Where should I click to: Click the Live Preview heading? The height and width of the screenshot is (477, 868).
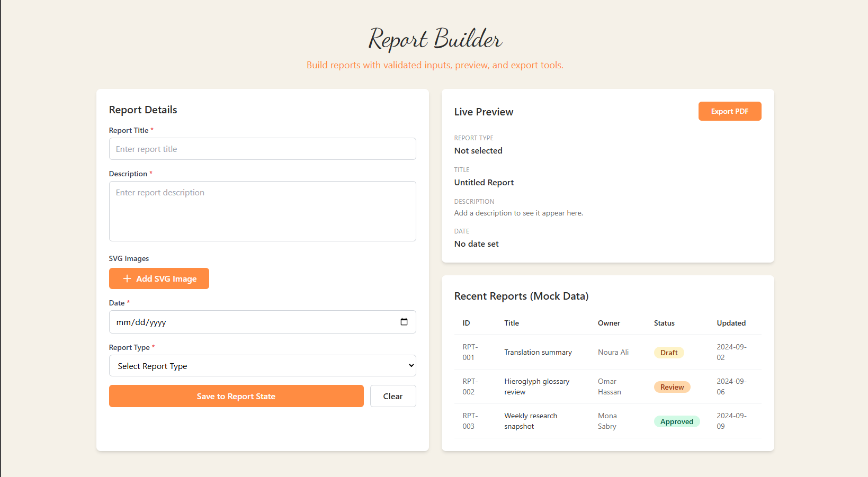tap(484, 112)
